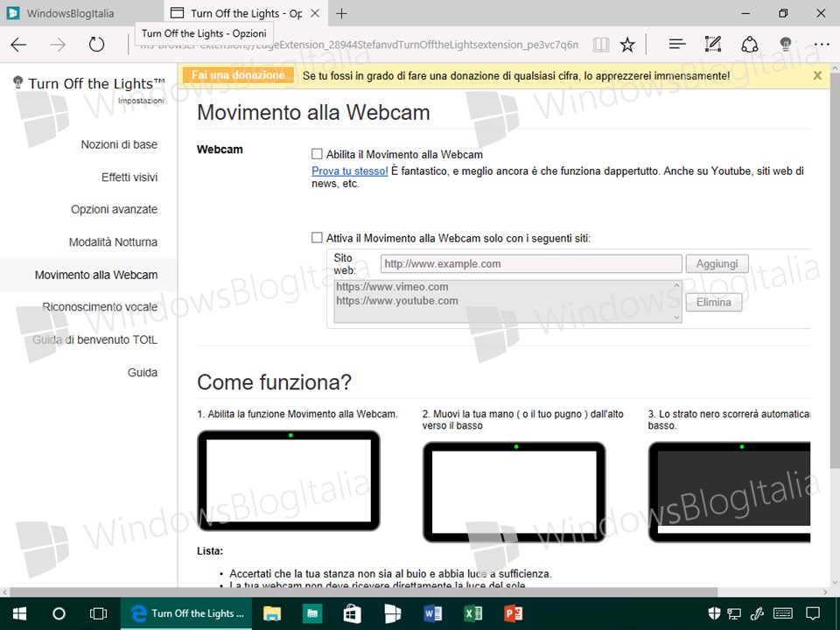Select https://www.youtube.com in the site list

[397, 300]
